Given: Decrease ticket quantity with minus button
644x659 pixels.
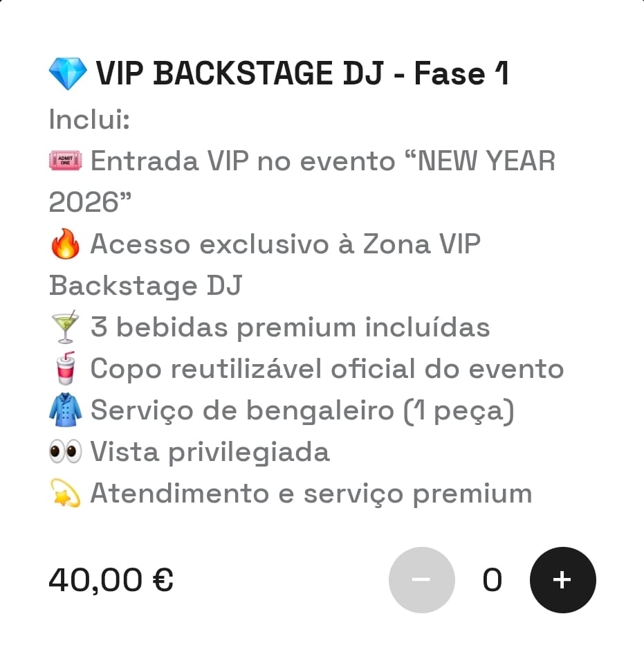Looking at the screenshot, I should (422, 580).
